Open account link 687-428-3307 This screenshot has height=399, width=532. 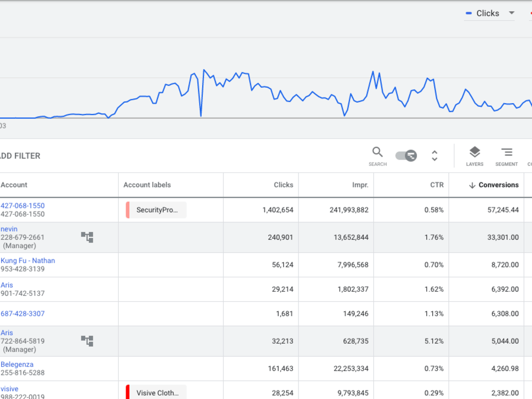pyautogui.click(x=22, y=313)
